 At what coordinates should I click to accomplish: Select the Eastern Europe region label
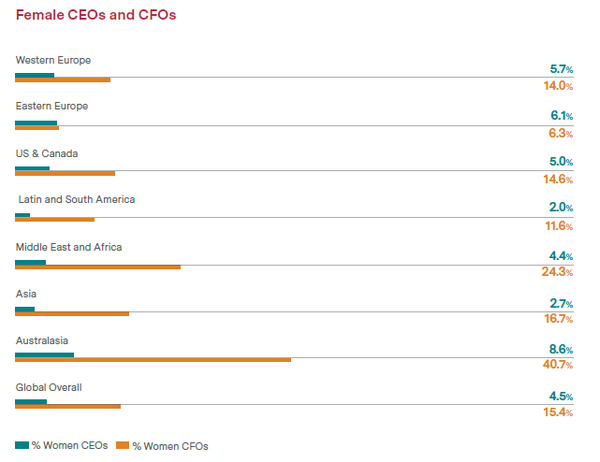(x=52, y=106)
